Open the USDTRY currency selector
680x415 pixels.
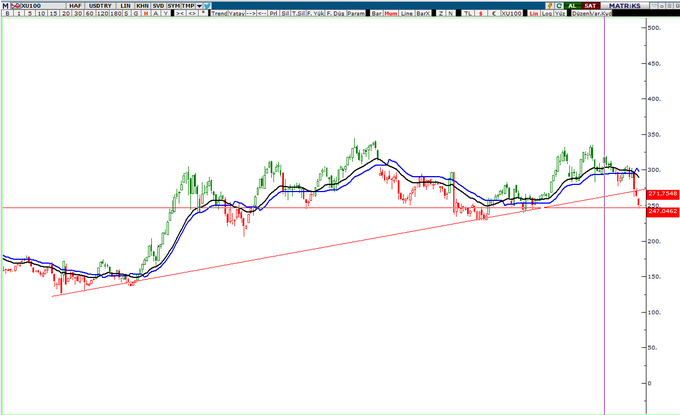pos(100,6)
